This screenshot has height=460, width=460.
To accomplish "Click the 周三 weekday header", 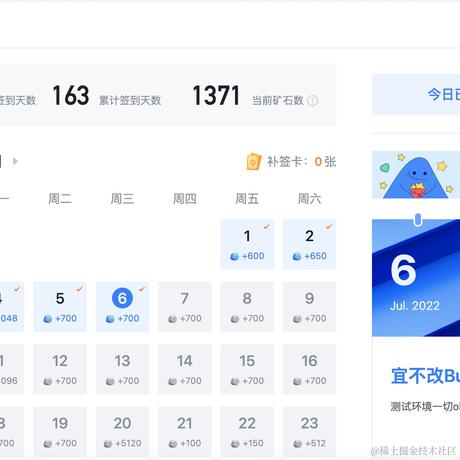I will click(x=122, y=199).
